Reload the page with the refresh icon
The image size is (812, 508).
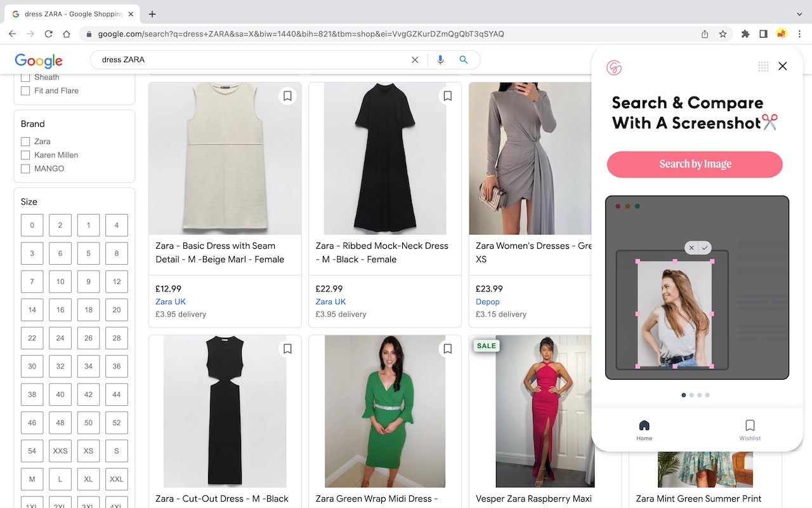point(49,34)
